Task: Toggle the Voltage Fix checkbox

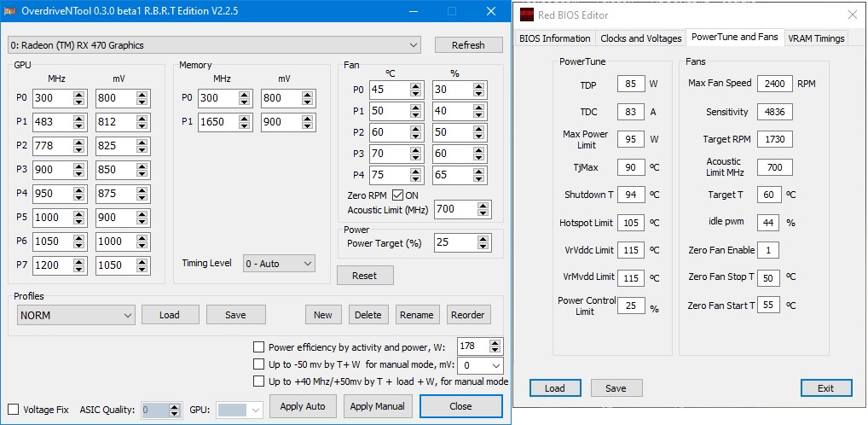Action: point(14,410)
